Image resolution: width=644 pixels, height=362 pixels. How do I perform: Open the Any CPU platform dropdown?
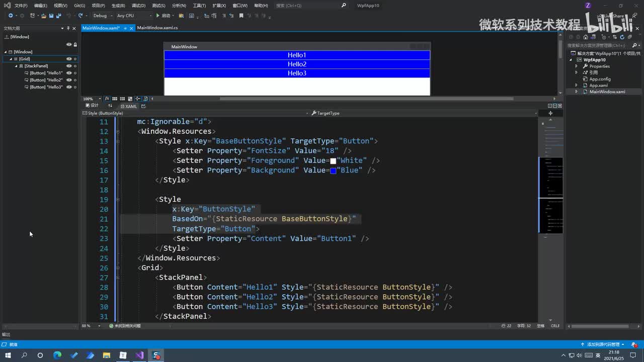[134, 16]
